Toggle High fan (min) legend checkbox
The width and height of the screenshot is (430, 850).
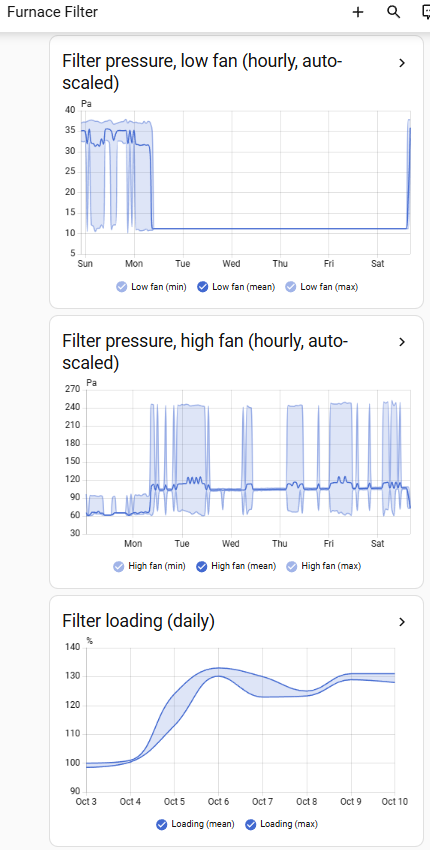[x=119, y=566]
